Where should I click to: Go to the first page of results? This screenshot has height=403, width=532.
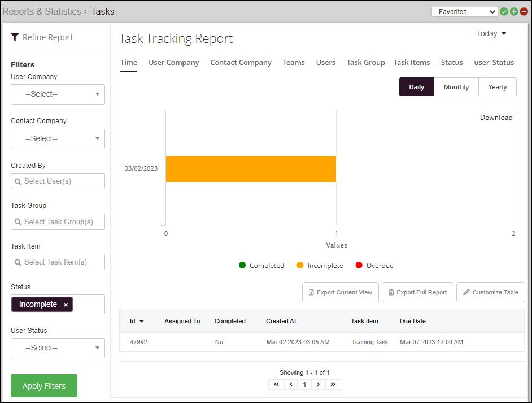click(276, 384)
